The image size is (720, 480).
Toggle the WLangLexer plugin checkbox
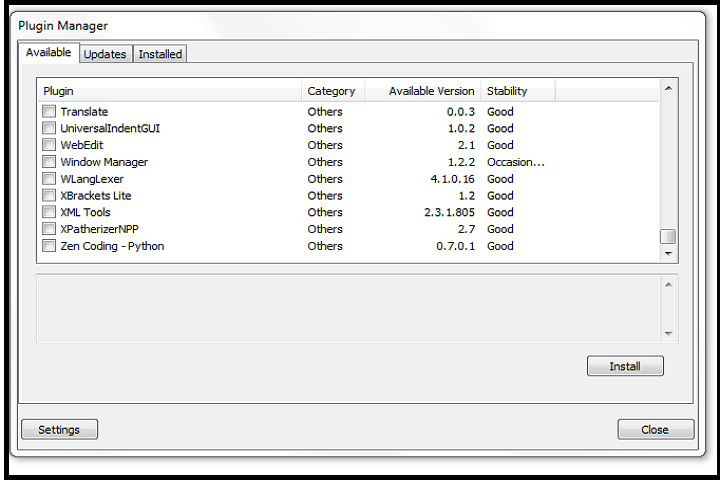(49, 179)
